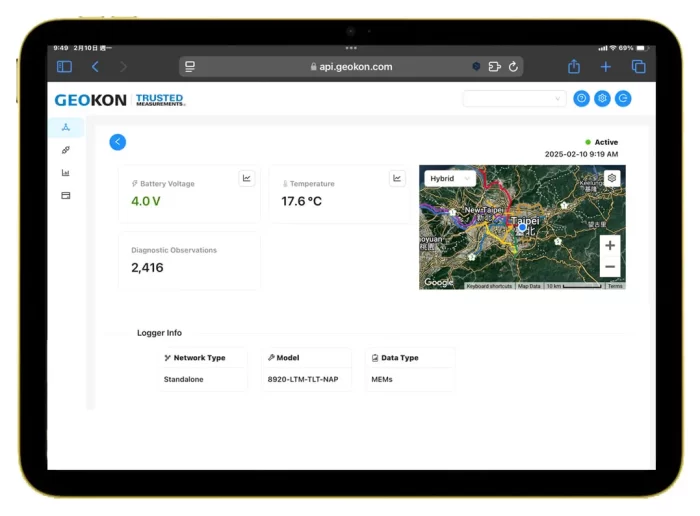Click the link icon in sidebar
Screen dimensions: 700x516
[66, 150]
